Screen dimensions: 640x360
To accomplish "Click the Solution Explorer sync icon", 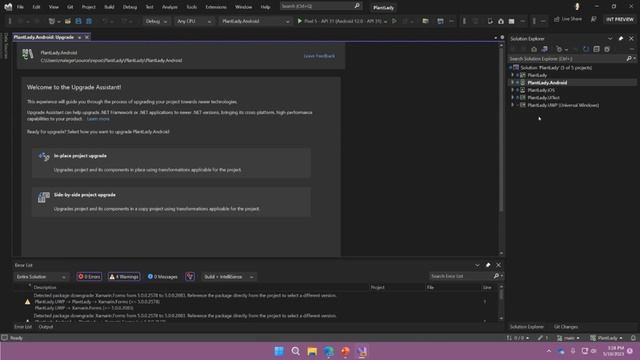I will (586, 49).
